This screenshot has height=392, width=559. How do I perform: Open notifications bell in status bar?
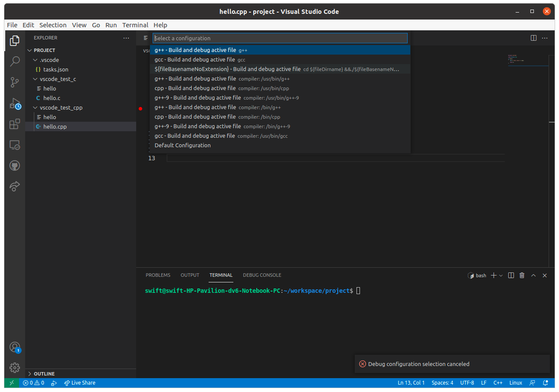click(546, 383)
